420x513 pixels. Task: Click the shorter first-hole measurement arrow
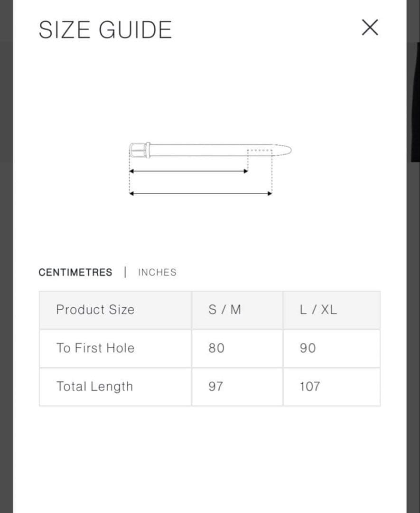188,171
